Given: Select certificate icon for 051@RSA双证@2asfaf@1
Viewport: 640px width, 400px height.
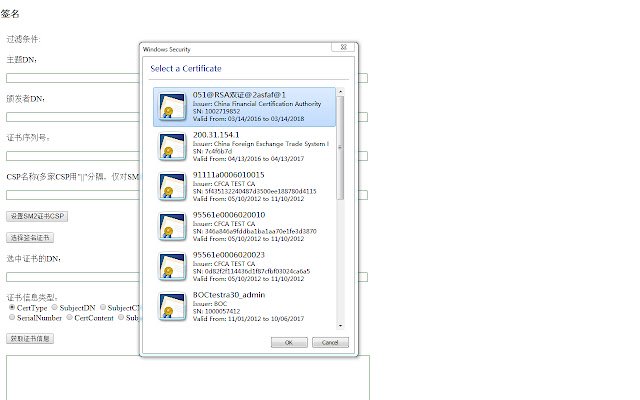Looking at the screenshot, I should point(172,106).
